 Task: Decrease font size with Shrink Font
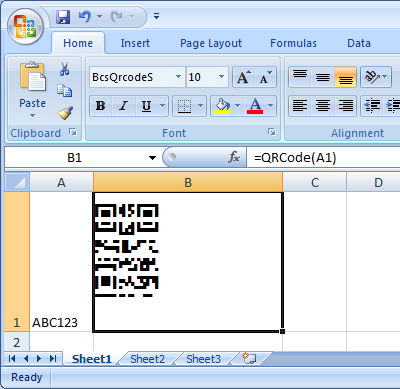266,77
